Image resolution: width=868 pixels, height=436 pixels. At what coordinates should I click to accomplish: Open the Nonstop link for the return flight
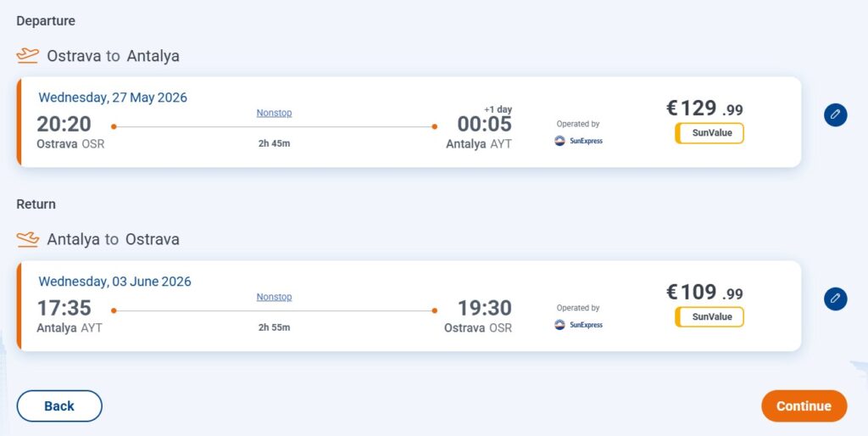click(274, 297)
